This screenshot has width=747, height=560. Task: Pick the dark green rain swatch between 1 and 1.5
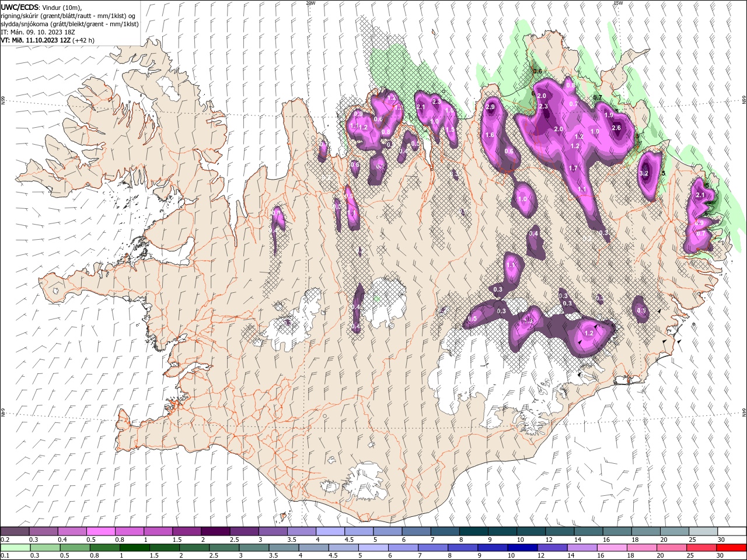[x=135, y=548]
